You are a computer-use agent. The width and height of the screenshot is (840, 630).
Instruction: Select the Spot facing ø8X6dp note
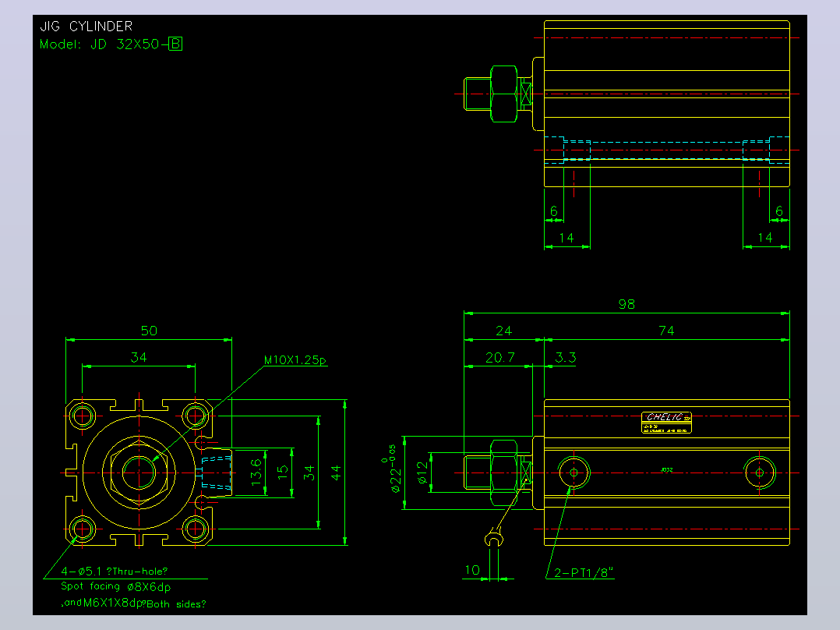click(115, 586)
